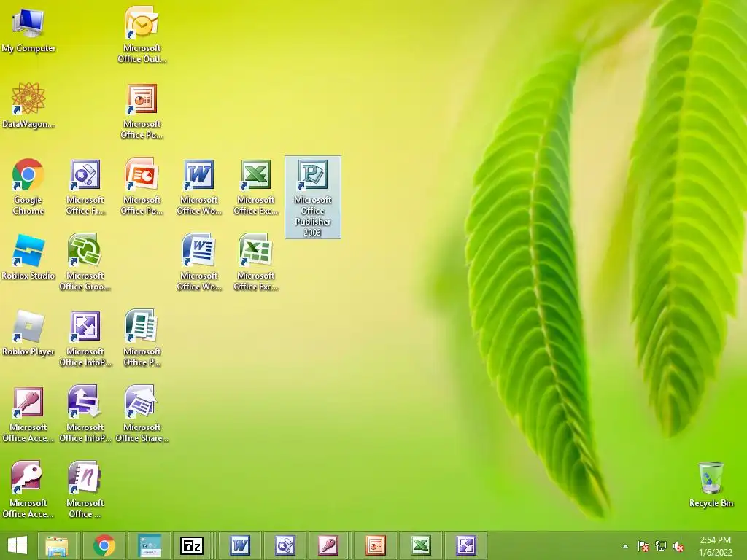The width and height of the screenshot is (747, 560).
Task: Select the Excel desktop shortcut with square green X icon
Action: point(256,187)
